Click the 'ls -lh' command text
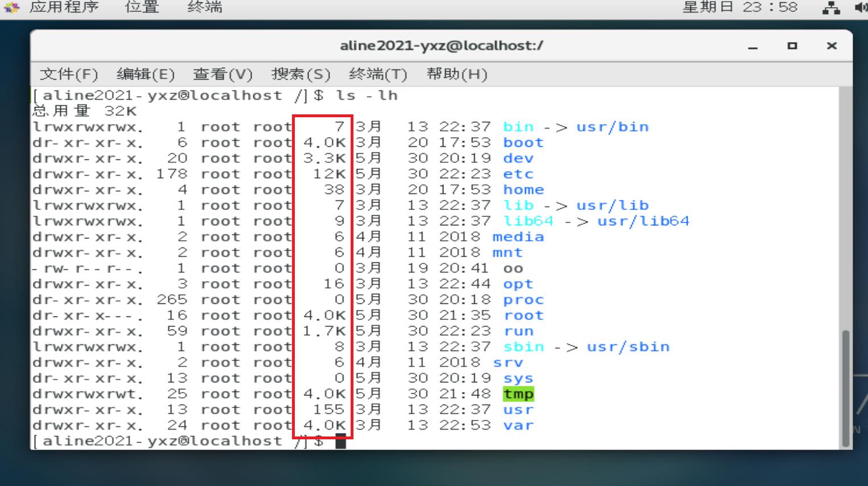This screenshot has height=486, width=868. tap(367, 95)
